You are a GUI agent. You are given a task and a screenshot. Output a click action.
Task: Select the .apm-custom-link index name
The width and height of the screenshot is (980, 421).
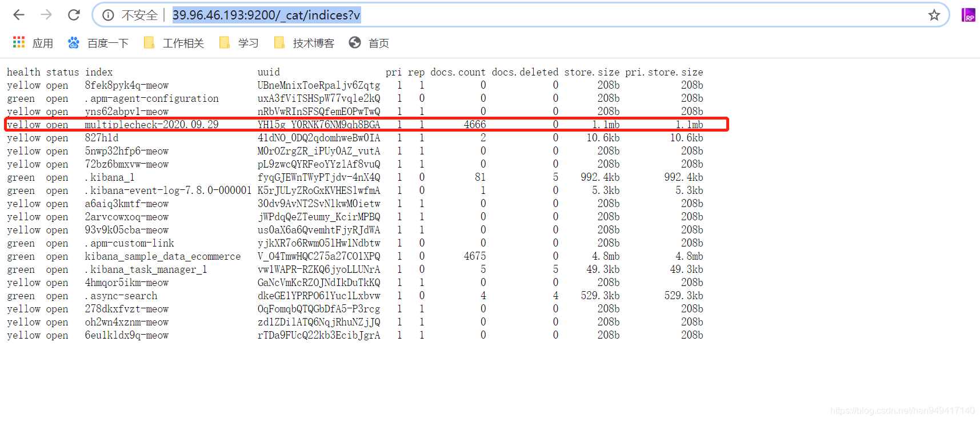click(130, 243)
